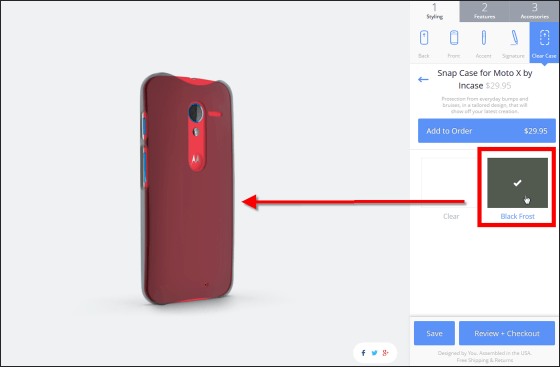The height and width of the screenshot is (367, 560).
Task: Click the Snap Case for Moto X title
Action: [485, 79]
